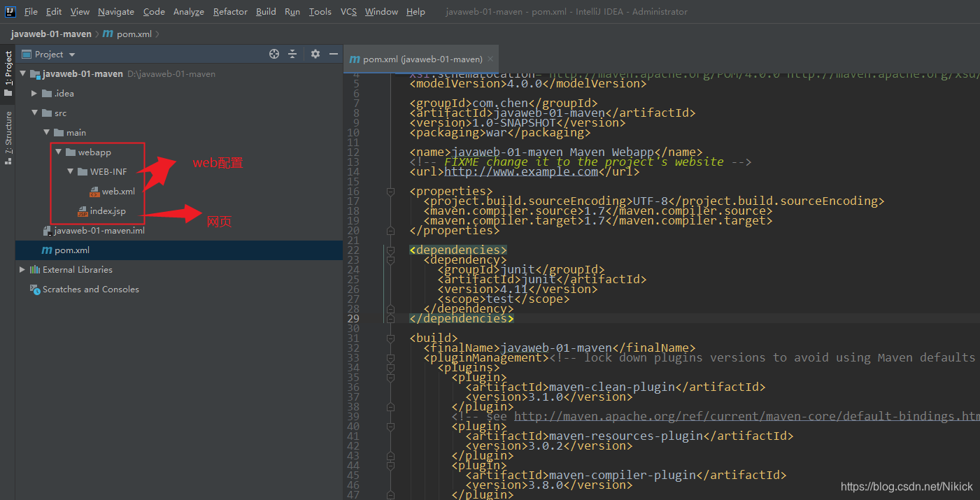Follow the maven-core default-bindings link on line 39
The width and height of the screenshot is (980, 500).
pos(747,416)
